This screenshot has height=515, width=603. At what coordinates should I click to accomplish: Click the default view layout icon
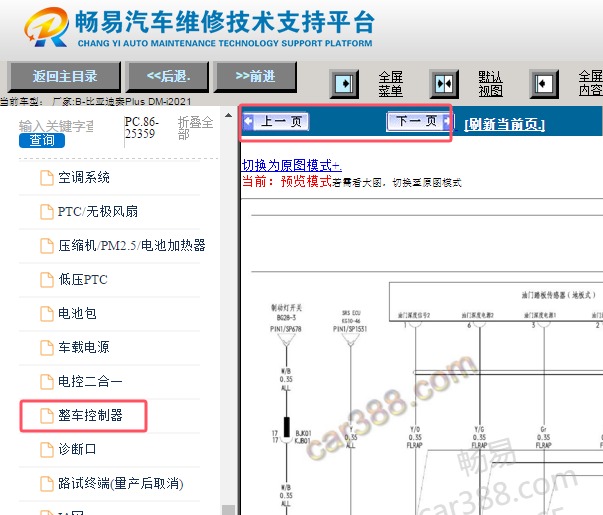point(444,83)
